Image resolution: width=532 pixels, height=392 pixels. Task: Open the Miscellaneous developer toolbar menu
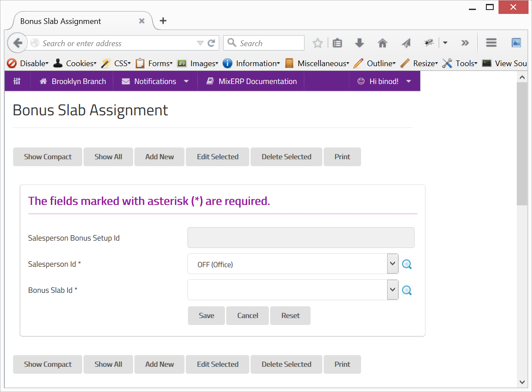(x=317, y=64)
